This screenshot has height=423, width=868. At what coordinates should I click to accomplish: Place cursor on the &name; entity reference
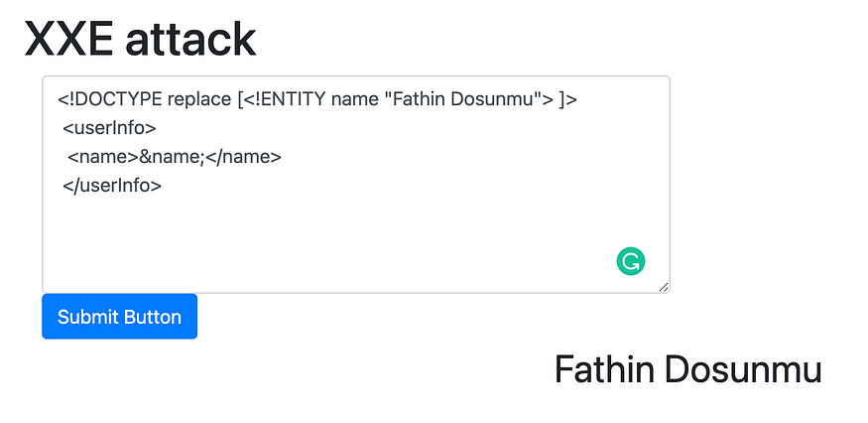pyautogui.click(x=173, y=158)
